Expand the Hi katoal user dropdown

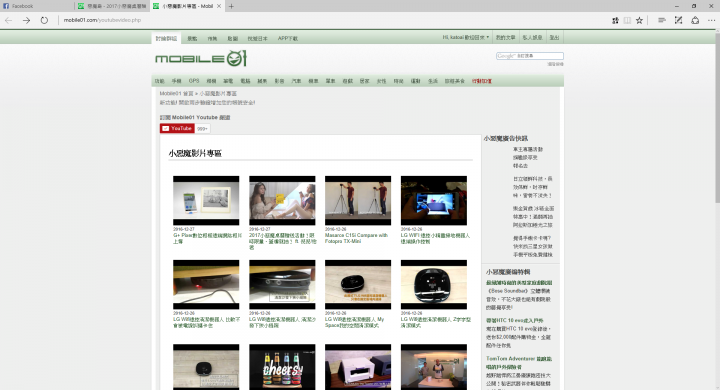466,38
